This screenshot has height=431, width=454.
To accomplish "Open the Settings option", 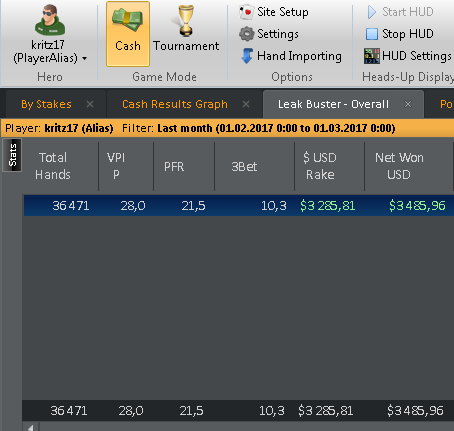I will 278,34.
